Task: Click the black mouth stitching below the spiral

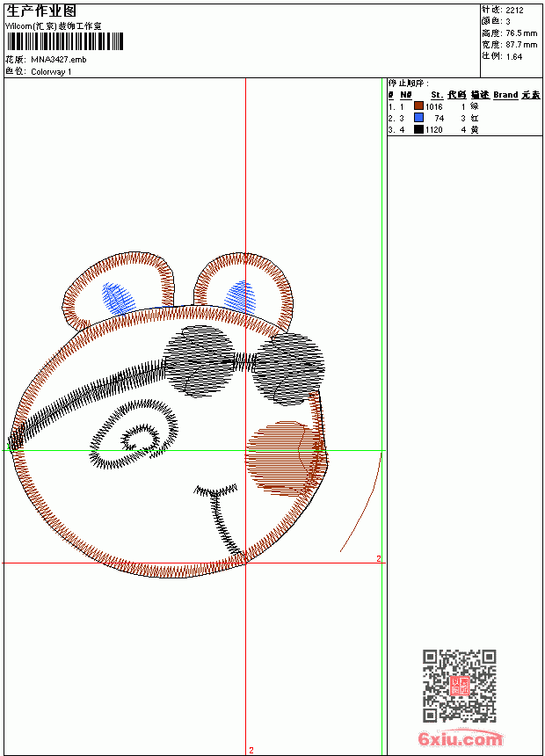Action: (x=221, y=520)
